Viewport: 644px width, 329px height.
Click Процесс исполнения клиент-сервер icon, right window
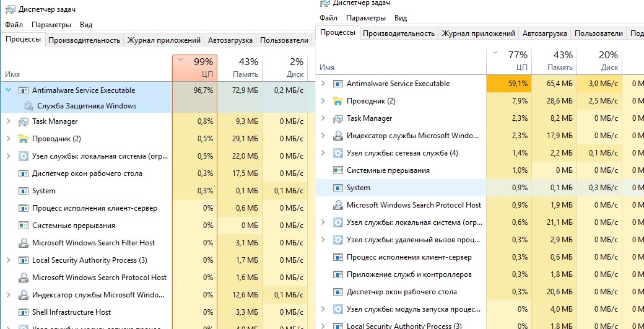tap(338, 258)
